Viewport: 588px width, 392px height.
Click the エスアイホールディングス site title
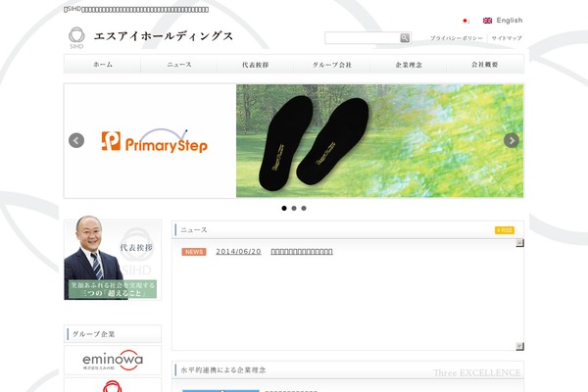(x=164, y=36)
